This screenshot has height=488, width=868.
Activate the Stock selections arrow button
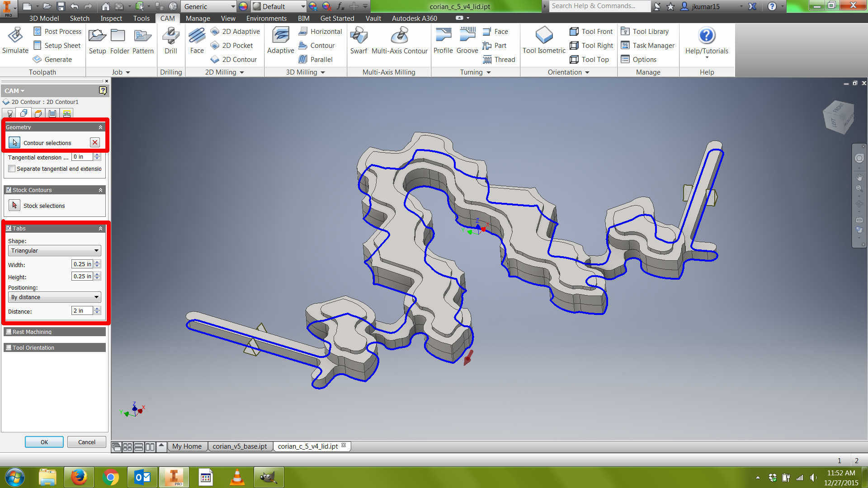point(14,205)
